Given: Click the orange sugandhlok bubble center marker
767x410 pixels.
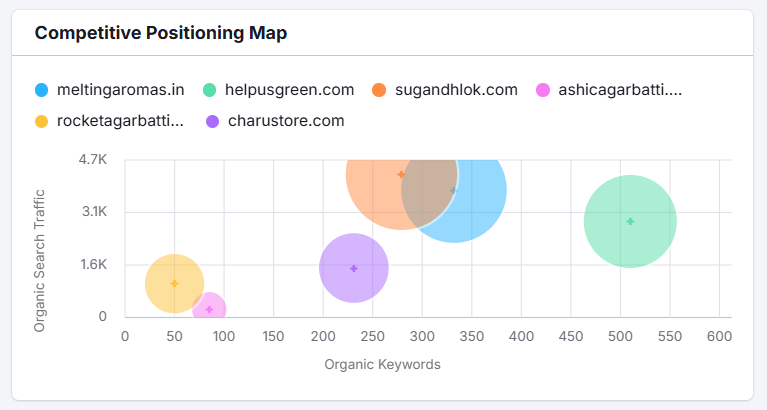Looking at the screenshot, I should [401, 174].
